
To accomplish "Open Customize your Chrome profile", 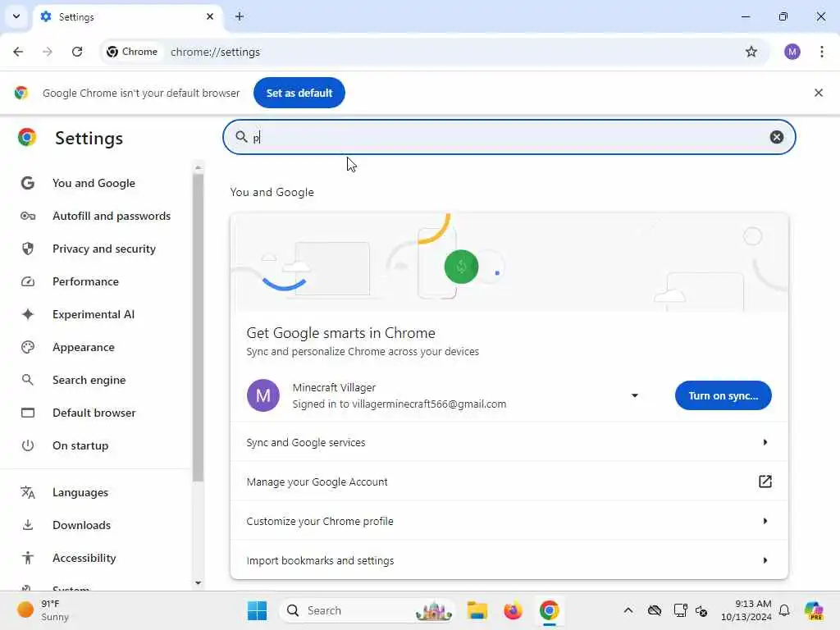I will (509, 521).
